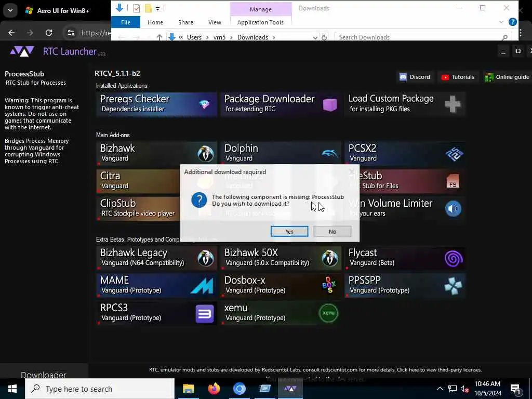Viewport: 532px width, 399px height.
Task: Click the Flycast spiral icon
Action: click(x=453, y=259)
